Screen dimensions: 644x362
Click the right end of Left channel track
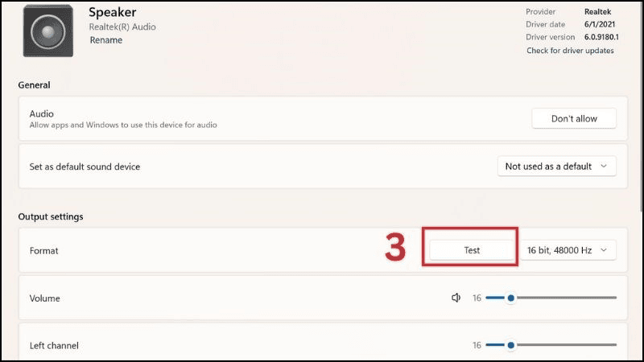click(x=614, y=345)
